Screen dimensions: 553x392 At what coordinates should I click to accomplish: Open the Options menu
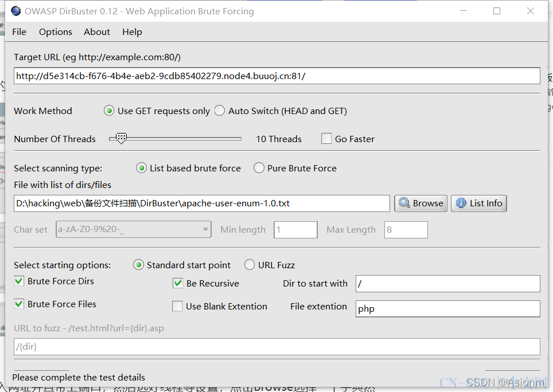[x=56, y=32]
